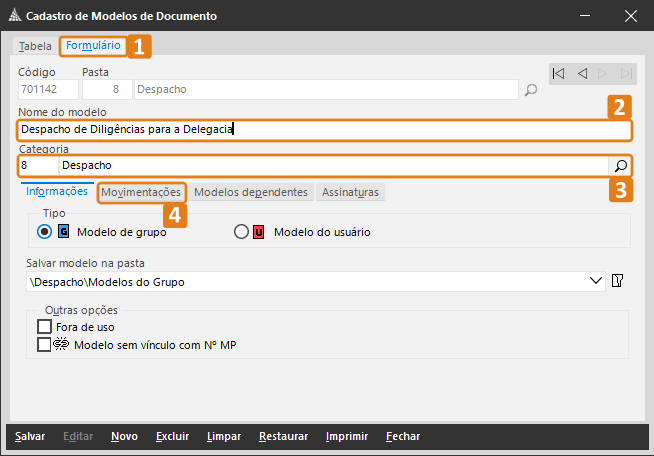The image size is (654, 456).
Task: Click the Pasta search magnifier icon
Action: click(531, 89)
